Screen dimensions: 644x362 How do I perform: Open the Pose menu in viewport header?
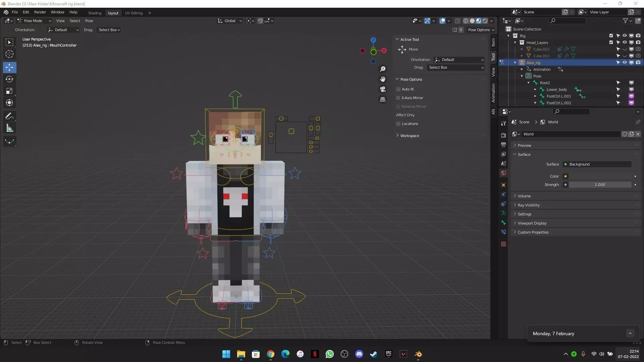pyautogui.click(x=89, y=21)
